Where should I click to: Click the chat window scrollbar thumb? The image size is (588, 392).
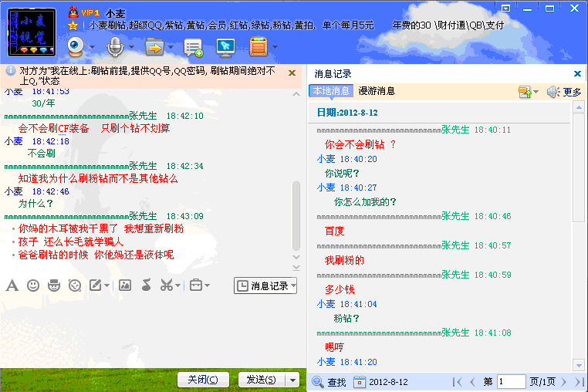[296, 216]
